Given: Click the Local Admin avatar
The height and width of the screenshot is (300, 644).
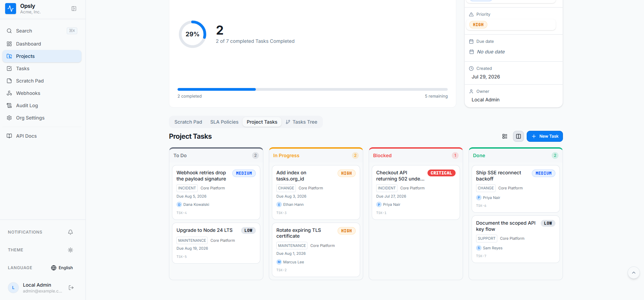Looking at the screenshot, I should click(x=13, y=288).
